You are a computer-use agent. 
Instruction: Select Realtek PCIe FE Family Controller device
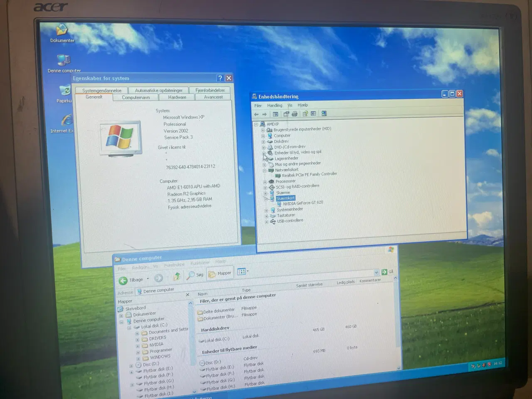click(306, 175)
